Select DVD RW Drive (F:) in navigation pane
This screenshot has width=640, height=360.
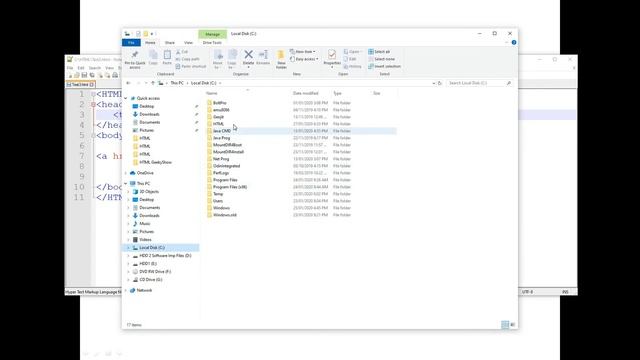[x=155, y=272]
